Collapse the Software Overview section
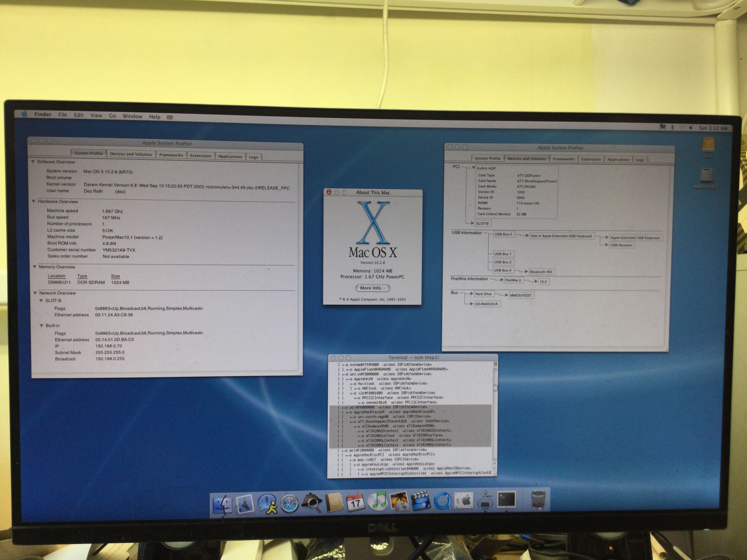Viewport: 747px width, 560px height. 33,162
